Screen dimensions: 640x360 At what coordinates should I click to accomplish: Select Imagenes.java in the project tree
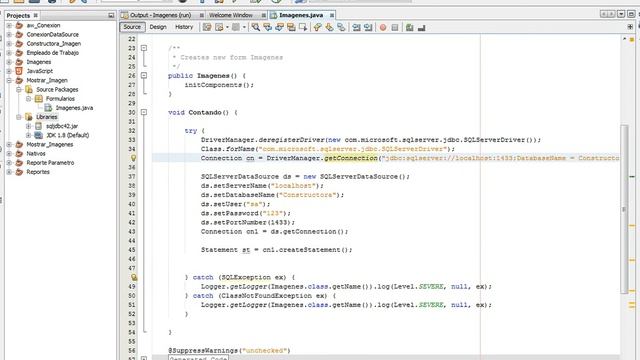click(74, 108)
